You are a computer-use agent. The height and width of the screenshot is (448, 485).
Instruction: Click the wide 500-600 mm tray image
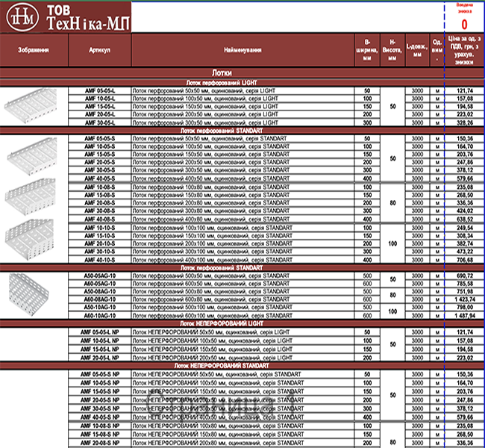(x=28, y=294)
